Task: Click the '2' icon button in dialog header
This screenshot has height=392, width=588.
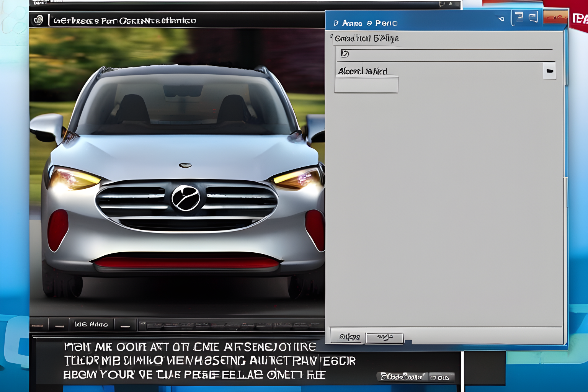Action: tap(519, 17)
